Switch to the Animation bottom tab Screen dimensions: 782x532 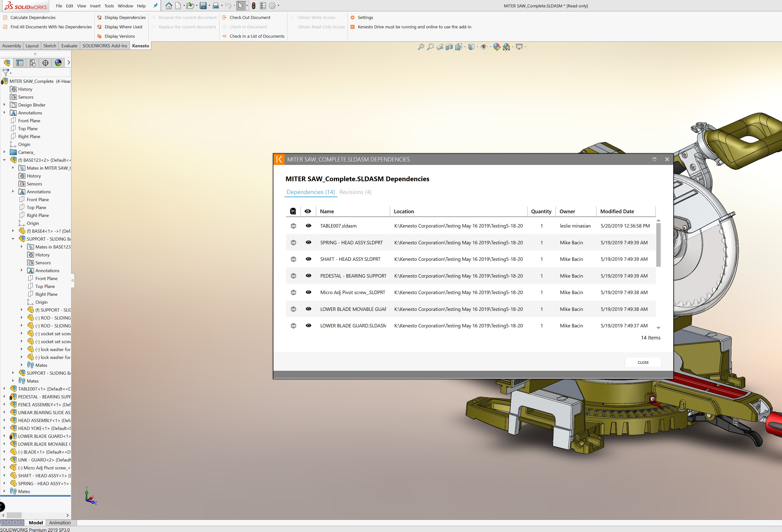60,523
